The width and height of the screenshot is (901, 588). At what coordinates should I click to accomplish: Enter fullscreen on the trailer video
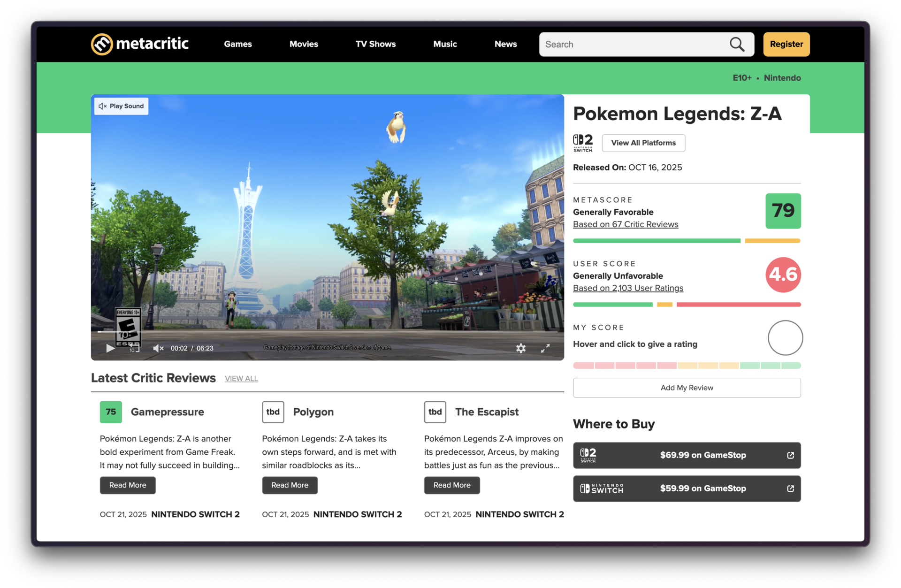(x=545, y=348)
